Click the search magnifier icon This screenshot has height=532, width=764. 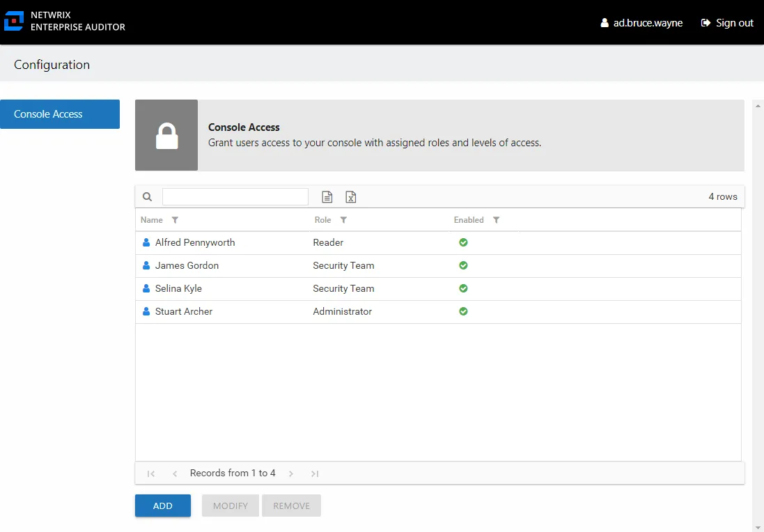(x=147, y=197)
